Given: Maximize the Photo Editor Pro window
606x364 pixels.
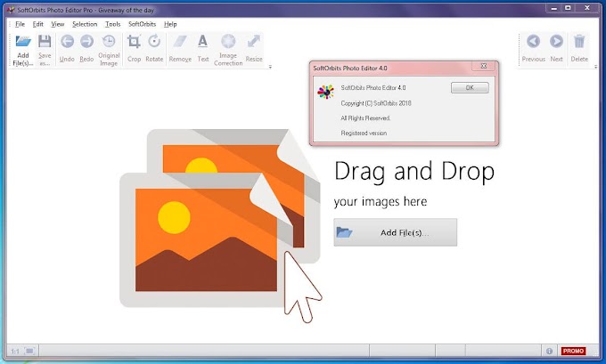Looking at the screenshot, I should point(568,8).
